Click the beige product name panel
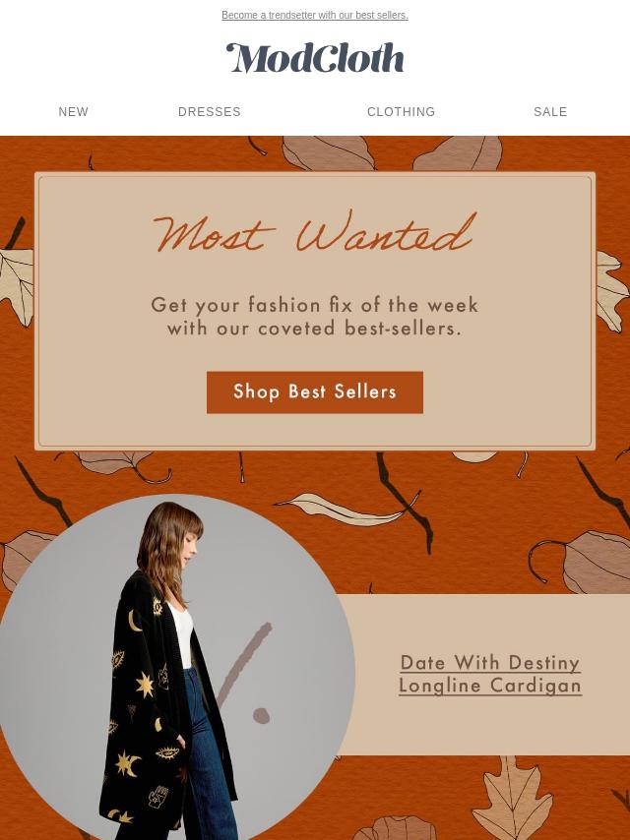 482,674
